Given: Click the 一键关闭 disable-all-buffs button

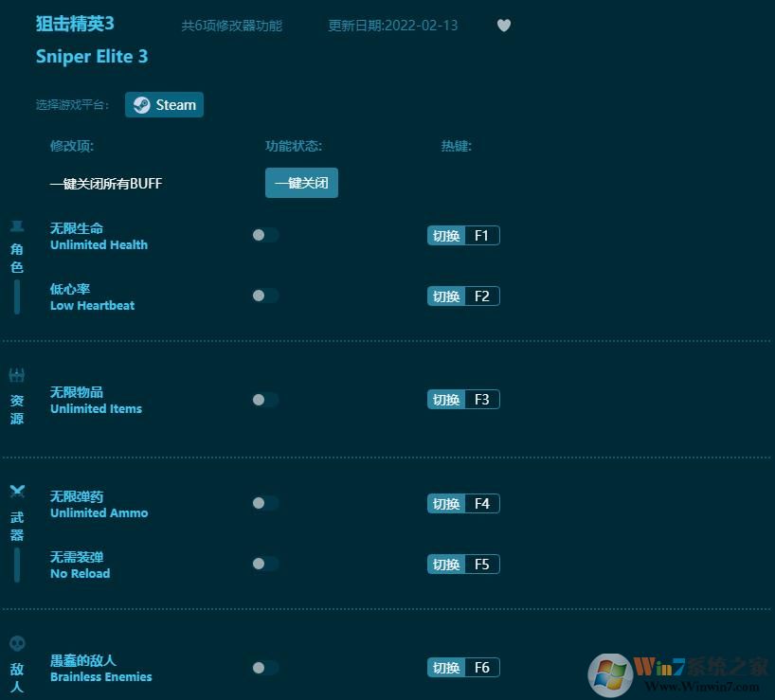Looking at the screenshot, I should (301, 183).
